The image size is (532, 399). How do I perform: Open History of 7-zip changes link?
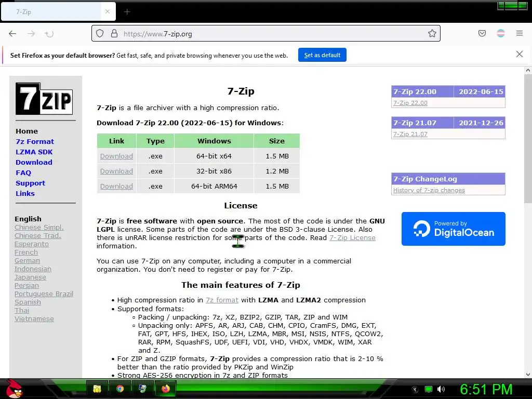click(x=429, y=190)
